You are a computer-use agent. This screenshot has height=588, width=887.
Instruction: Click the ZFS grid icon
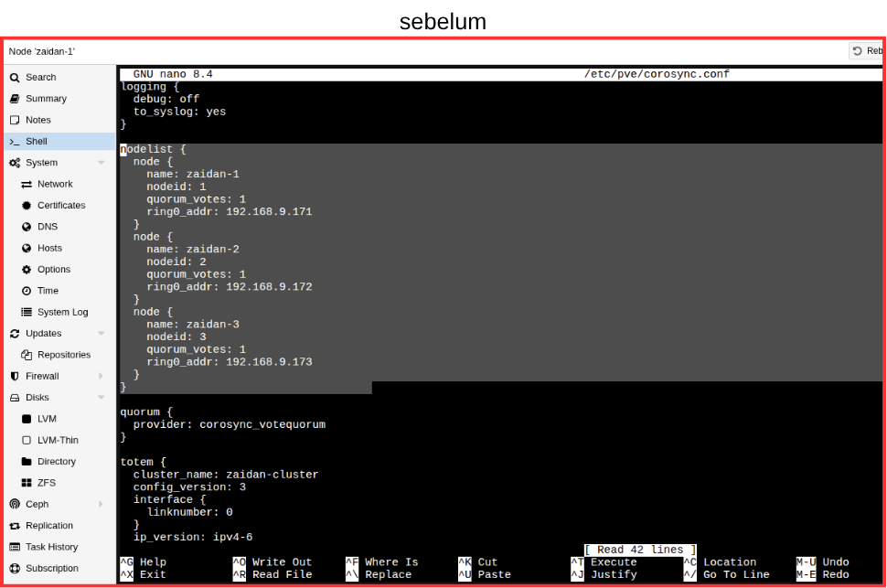[27, 483]
